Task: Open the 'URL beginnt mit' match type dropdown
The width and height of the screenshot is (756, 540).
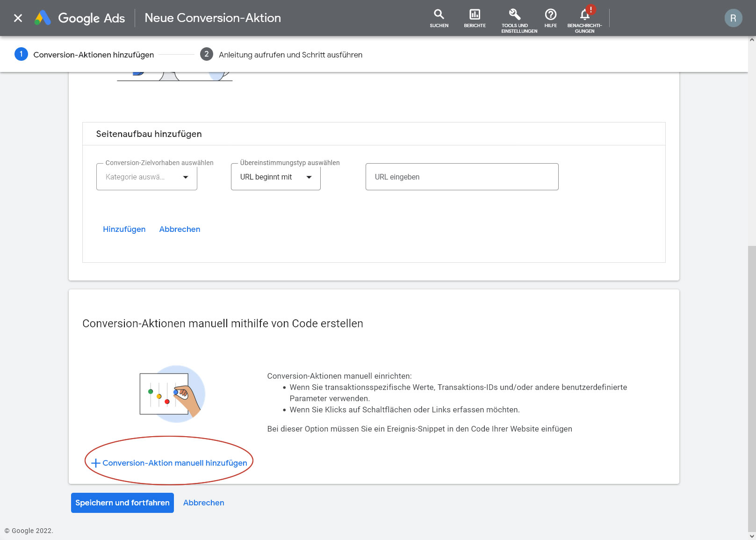Action: pyautogui.click(x=275, y=177)
